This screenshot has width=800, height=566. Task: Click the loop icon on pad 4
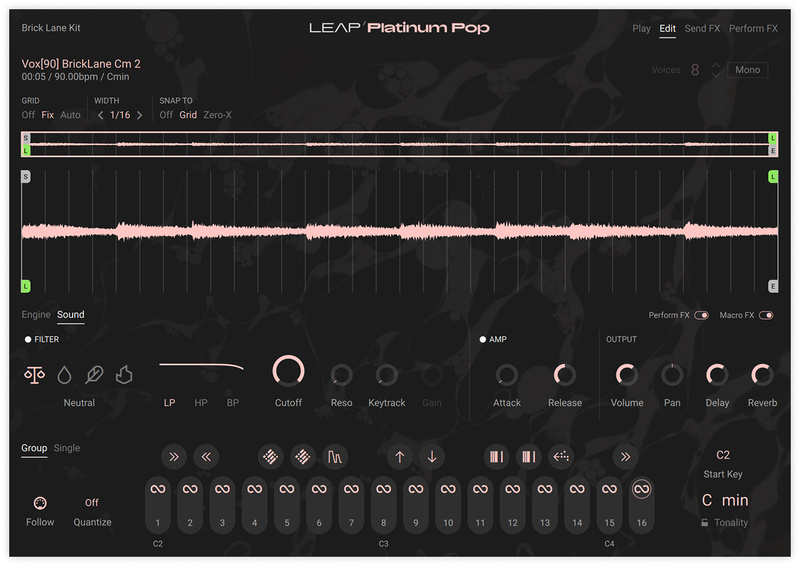click(255, 489)
